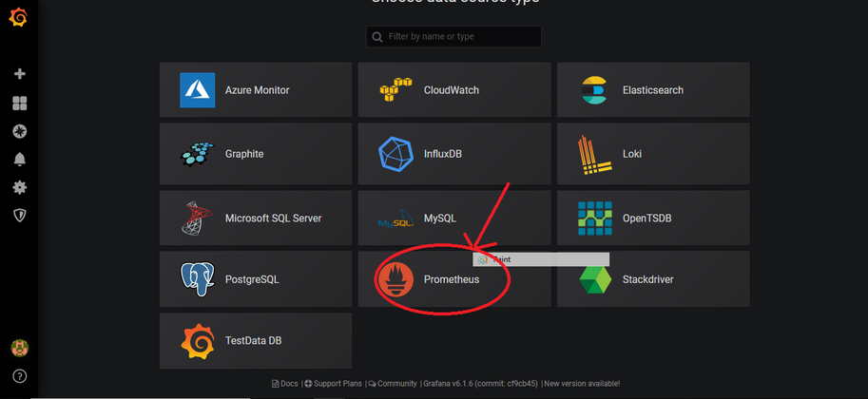This screenshot has width=868, height=399.
Task: Open the Docs link in footer
Action: click(x=285, y=384)
